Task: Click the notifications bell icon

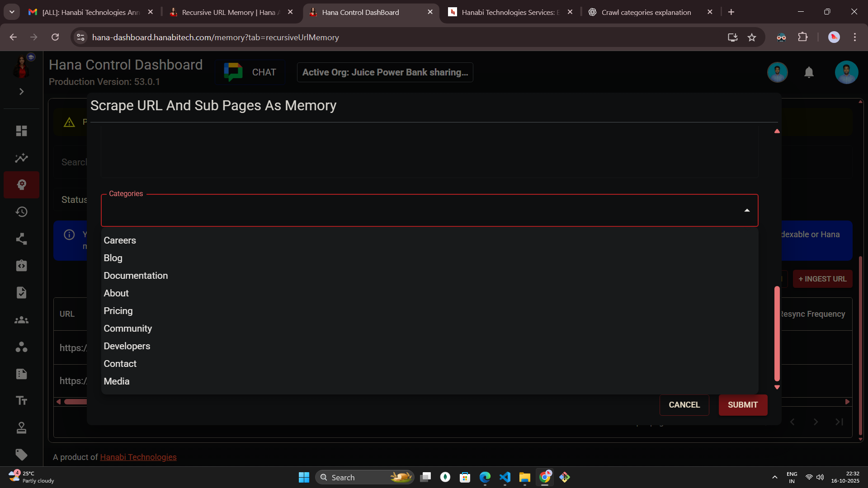Action: (x=809, y=72)
